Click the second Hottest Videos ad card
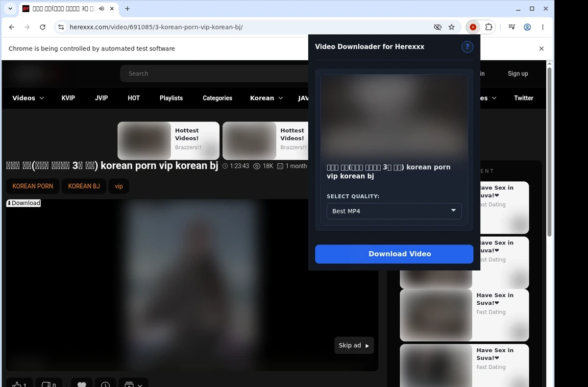Image resolution: width=588 pixels, height=387 pixels. pos(266,141)
